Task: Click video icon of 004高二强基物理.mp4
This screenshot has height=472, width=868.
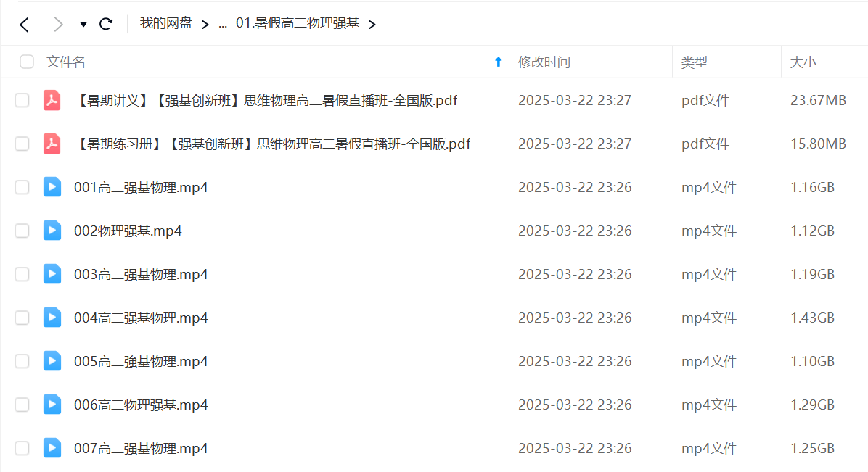Action: (52, 318)
